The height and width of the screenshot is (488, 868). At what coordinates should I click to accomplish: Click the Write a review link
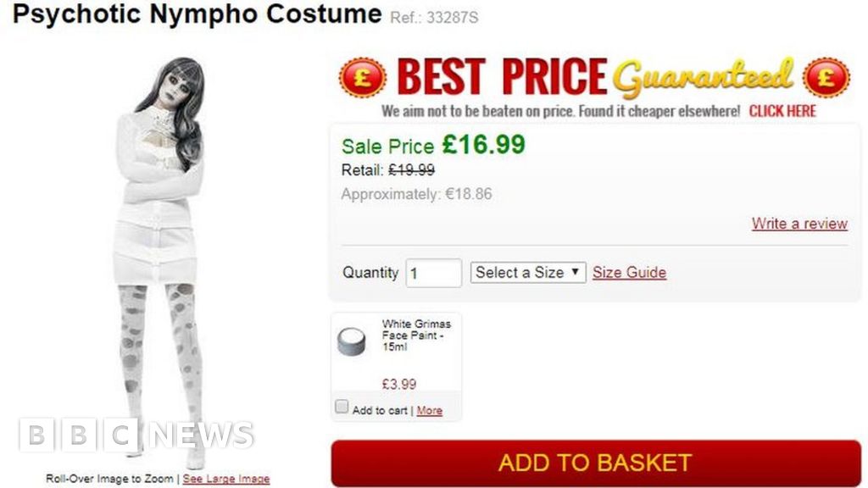click(798, 224)
